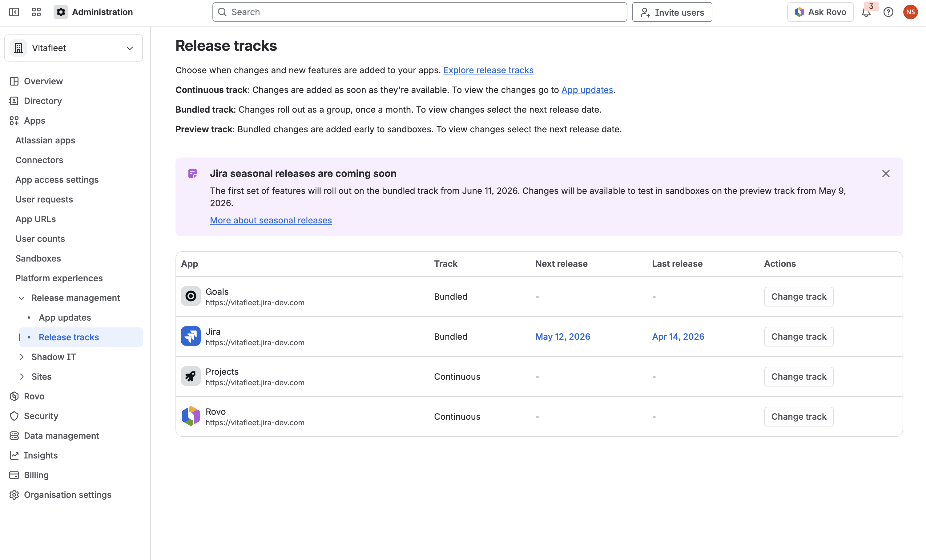Image resolution: width=926 pixels, height=560 pixels.
Task: Expand the Sites section
Action: coord(22,377)
